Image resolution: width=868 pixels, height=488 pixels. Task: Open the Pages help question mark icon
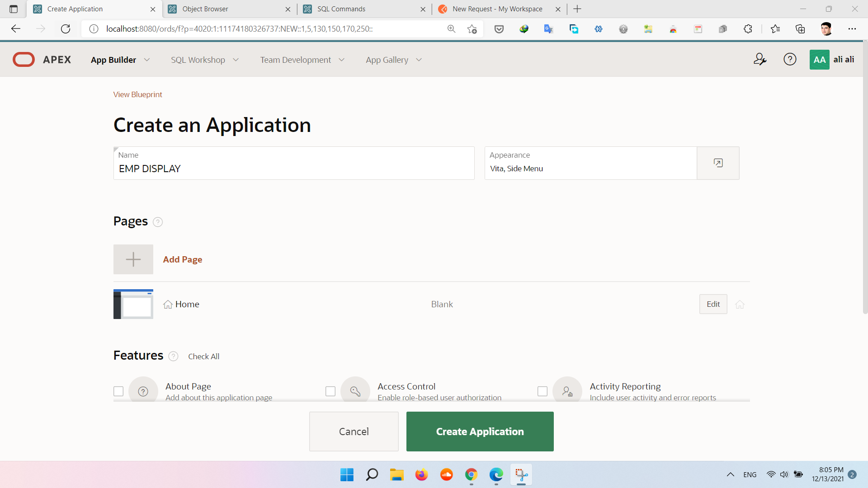point(158,222)
